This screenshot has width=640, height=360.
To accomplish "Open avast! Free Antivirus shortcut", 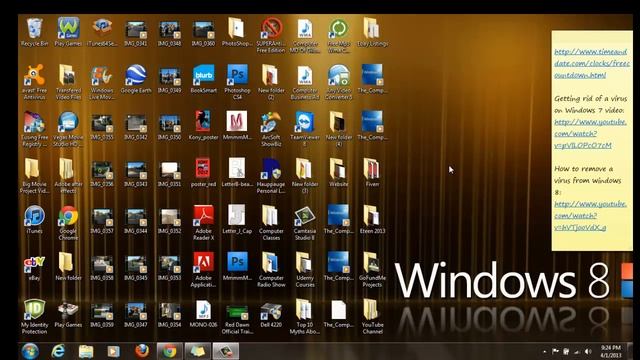I will pyautogui.click(x=34, y=82).
